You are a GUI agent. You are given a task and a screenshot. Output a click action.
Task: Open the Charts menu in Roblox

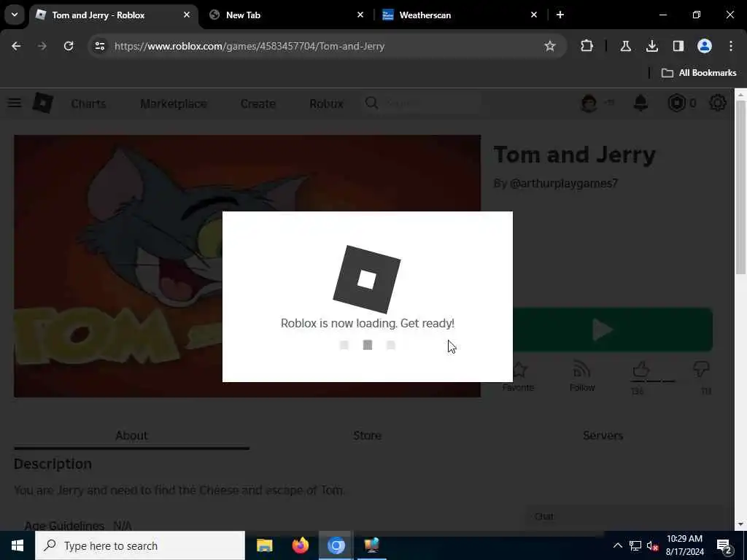[x=88, y=104]
